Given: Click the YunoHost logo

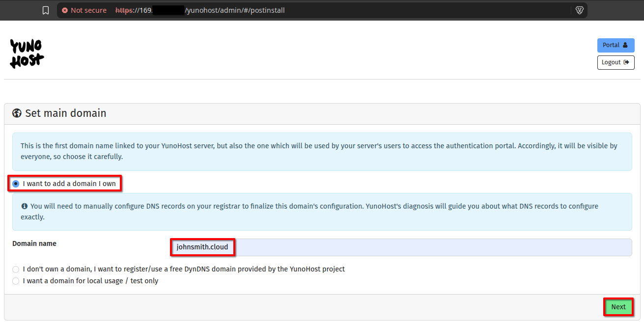Looking at the screenshot, I should (x=27, y=54).
